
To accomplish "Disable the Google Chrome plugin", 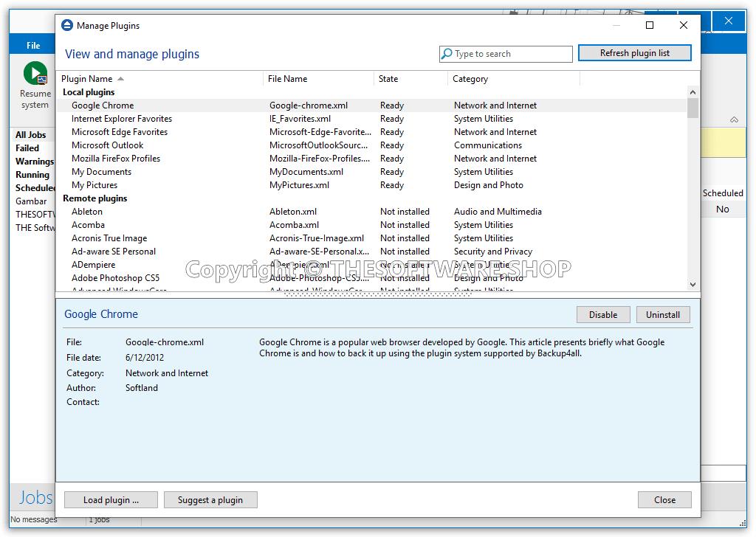I will (x=603, y=314).
